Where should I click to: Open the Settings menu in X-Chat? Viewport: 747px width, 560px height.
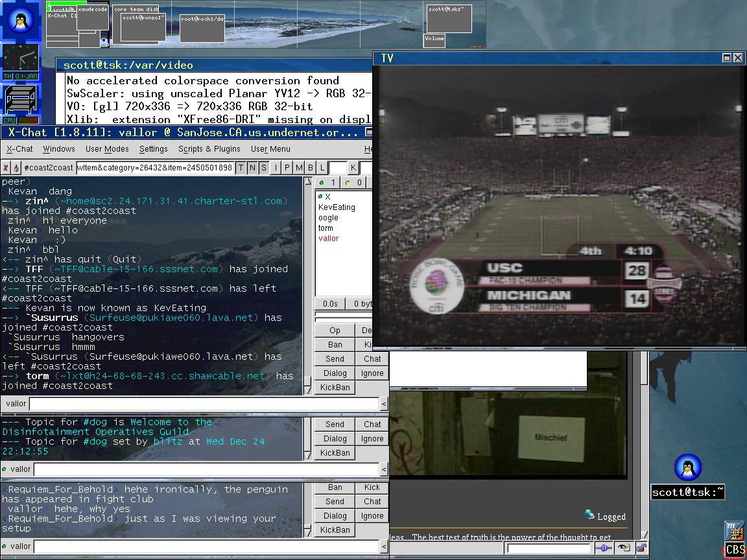[x=154, y=149]
